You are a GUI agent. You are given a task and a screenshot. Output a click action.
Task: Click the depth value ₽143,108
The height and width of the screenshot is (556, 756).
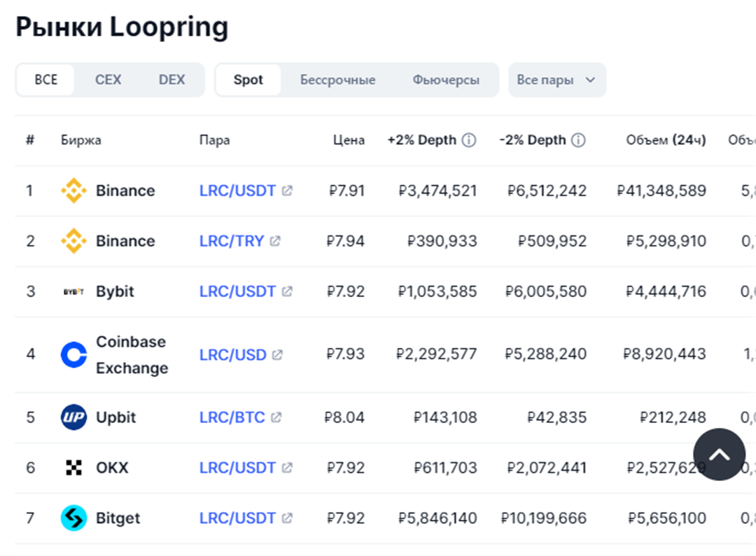[x=445, y=417]
